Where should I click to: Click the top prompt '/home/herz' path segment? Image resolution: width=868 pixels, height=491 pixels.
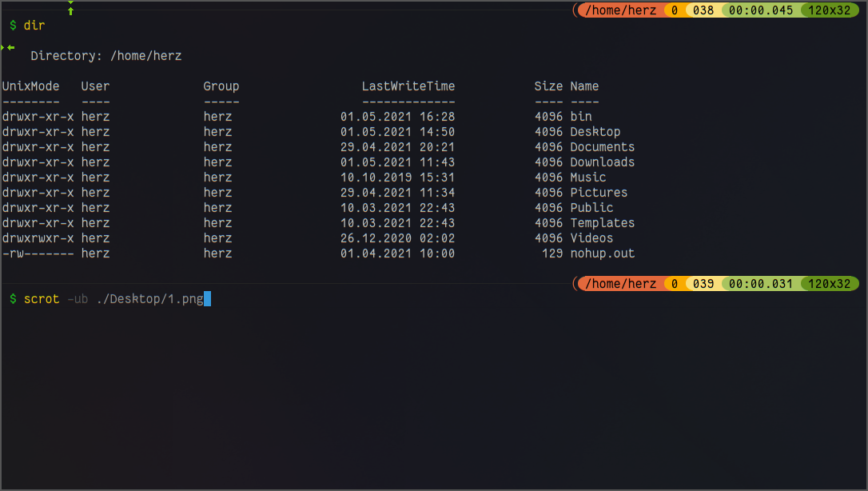click(620, 10)
